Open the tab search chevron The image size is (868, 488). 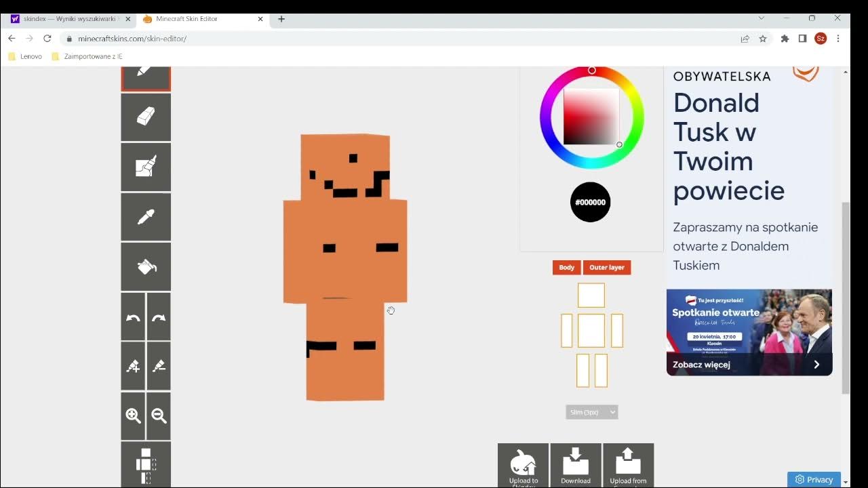point(762,18)
